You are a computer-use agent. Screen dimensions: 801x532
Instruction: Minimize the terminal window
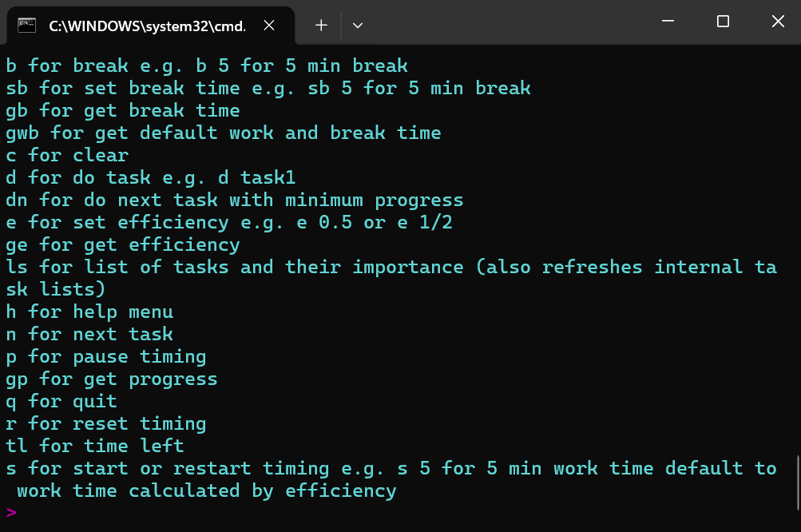(x=668, y=22)
